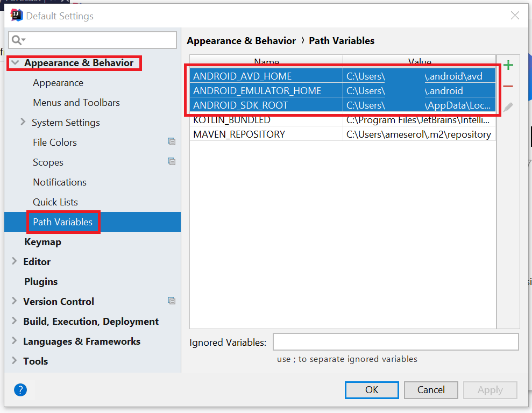Open the Notifications settings page
Viewport: 532px width, 413px height.
[60, 182]
